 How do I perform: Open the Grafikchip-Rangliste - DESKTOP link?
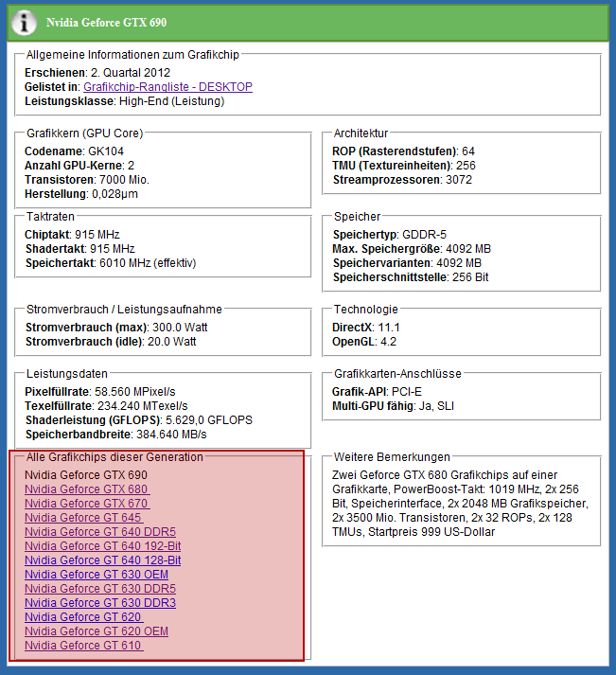[x=167, y=86]
